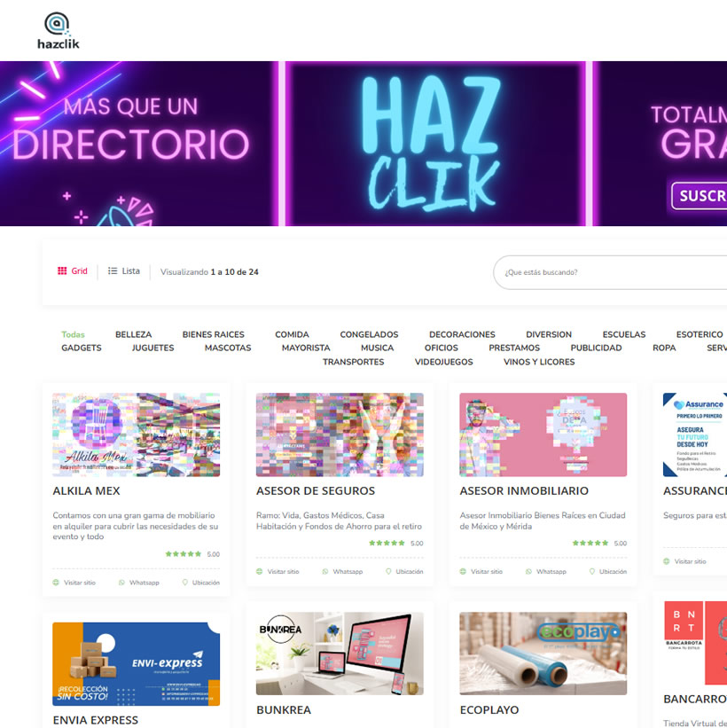The image size is (727, 728).
Task: Filter by BIENES RAICES category
Action: 213,334
